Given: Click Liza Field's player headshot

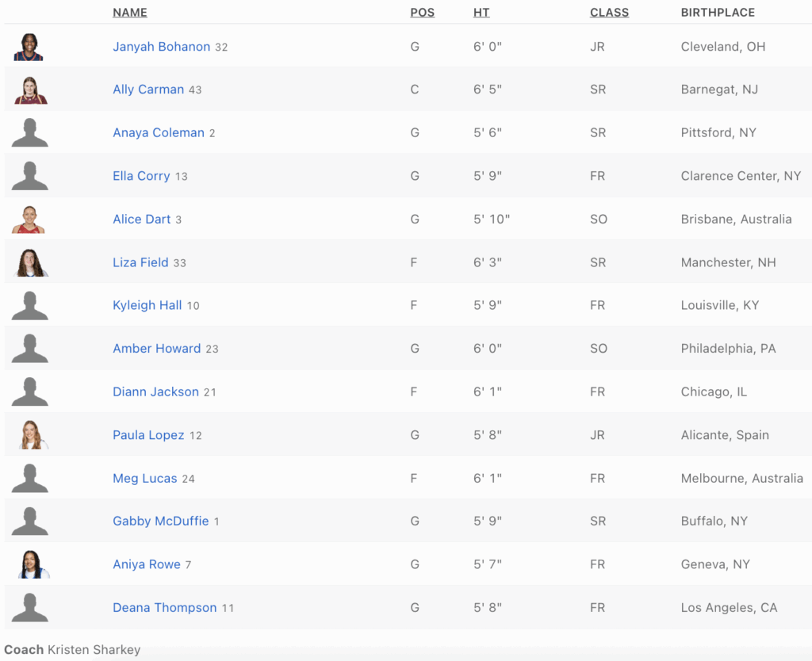Looking at the screenshot, I should pos(30,262).
